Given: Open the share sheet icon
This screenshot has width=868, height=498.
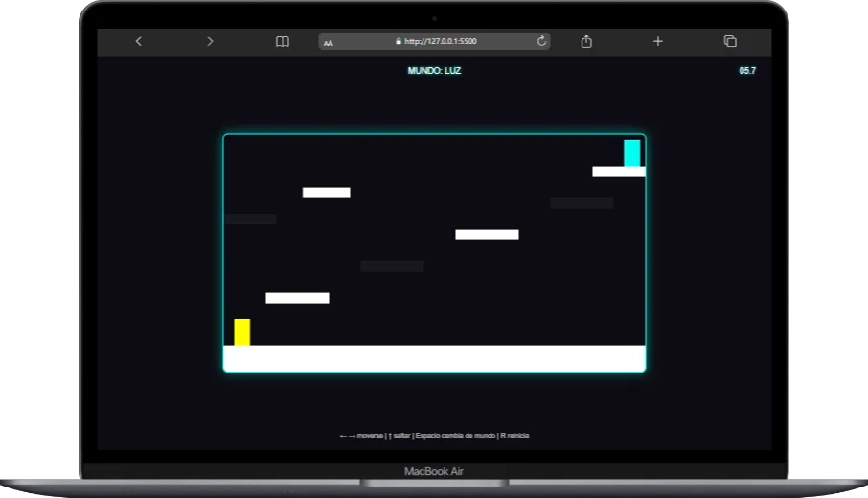Looking at the screenshot, I should (587, 41).
